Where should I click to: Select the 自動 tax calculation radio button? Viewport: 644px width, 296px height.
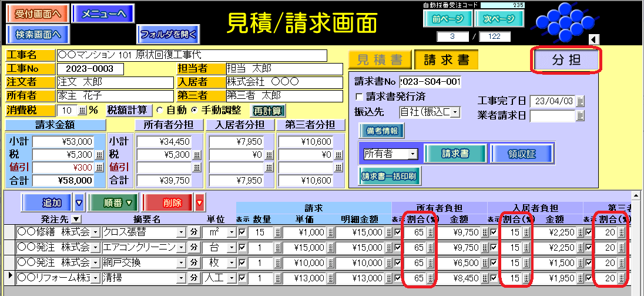point(158,110)
